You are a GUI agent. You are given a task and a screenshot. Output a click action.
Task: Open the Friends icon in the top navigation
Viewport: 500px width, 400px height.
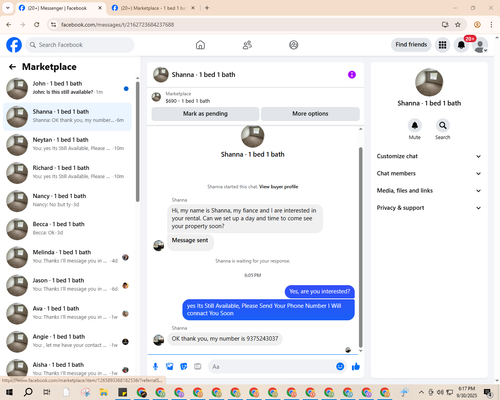point(247,45)
